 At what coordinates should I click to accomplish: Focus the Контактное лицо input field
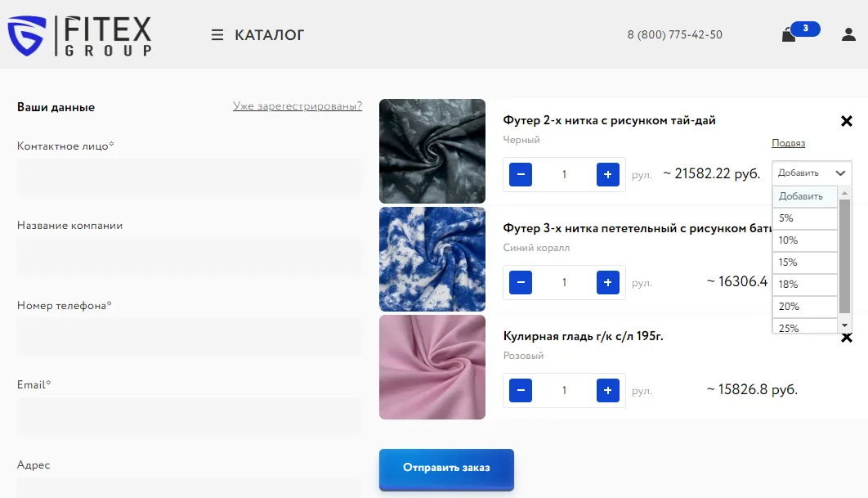(190, 177)
